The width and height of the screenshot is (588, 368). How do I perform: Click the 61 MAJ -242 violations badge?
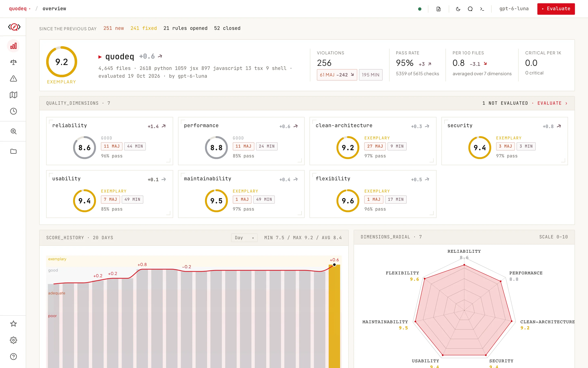(337, 75)
